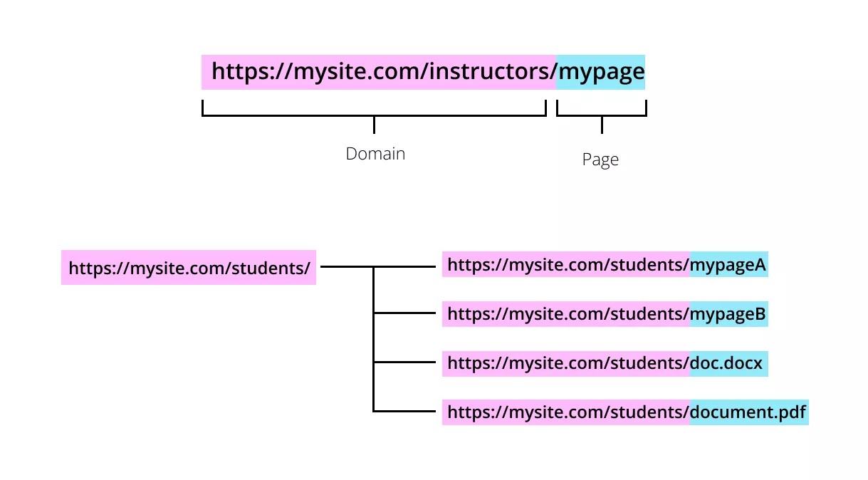Viewport: 868px width, 480px height.
Task: Click the bracket under the page section
Action: pos(602,108)
